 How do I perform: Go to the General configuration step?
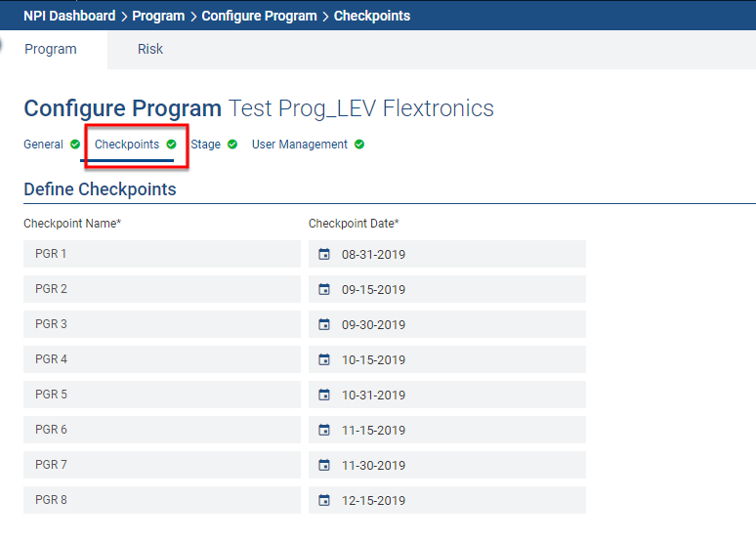tap(44, 145)
